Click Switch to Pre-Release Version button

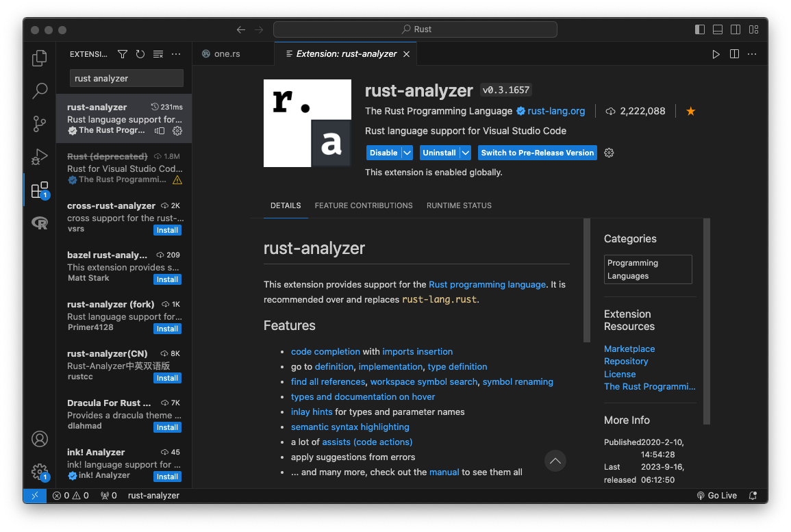pos(537,153)
